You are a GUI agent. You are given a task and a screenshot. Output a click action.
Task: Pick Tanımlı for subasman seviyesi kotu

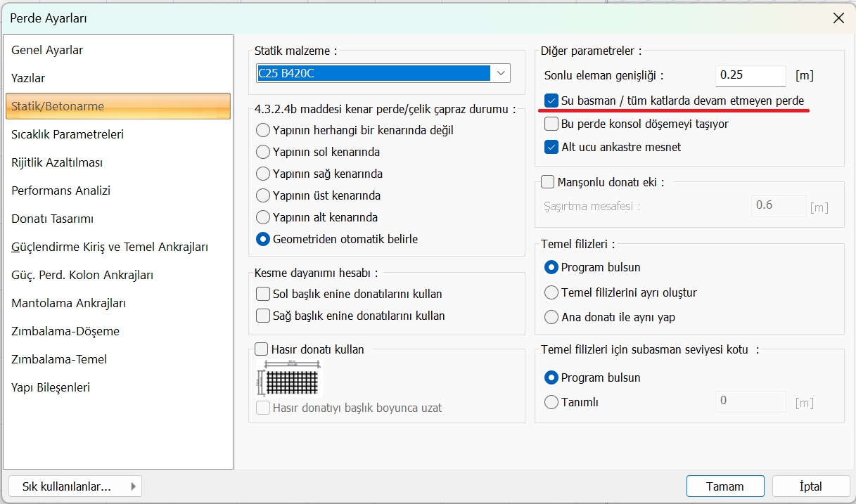[552, 403]
